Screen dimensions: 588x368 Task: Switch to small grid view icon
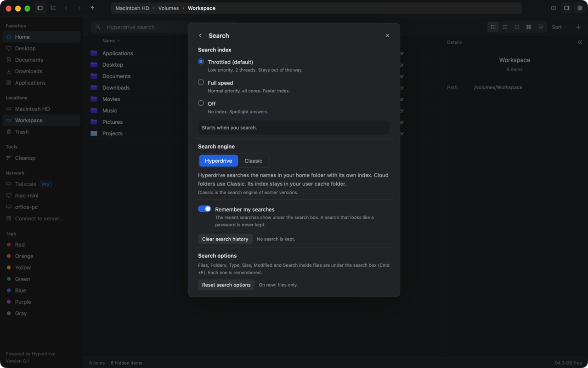[x=517, y=27]
